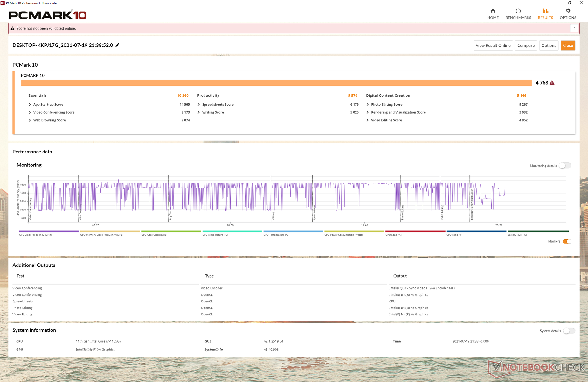Click the Time value 2021-07-19 21:38 -07:00
588x382 pixels.
471,341
